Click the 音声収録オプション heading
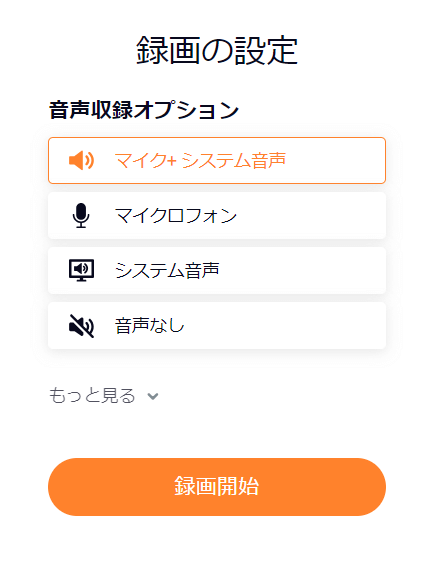Viewport: 434px width, 561px height. (x=144, y=110)
